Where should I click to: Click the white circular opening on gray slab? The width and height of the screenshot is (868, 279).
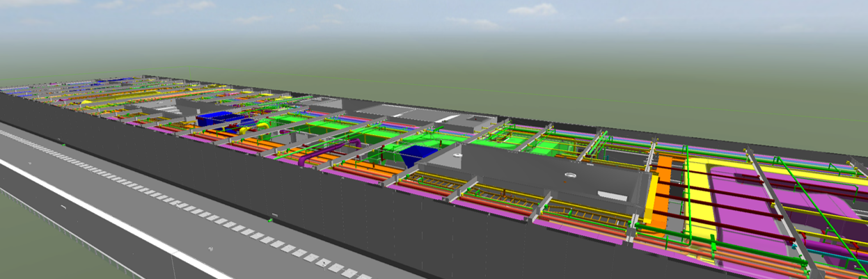pos(569,176)
